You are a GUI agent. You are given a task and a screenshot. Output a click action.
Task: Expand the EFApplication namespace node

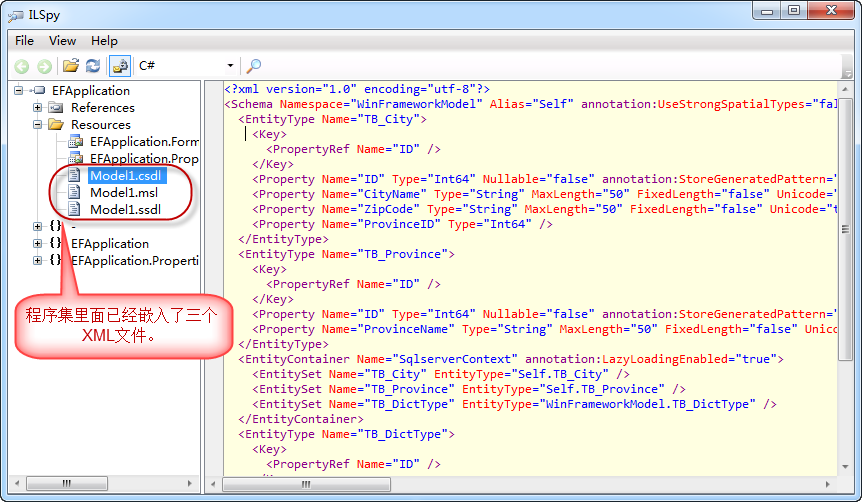click(37, 243)
